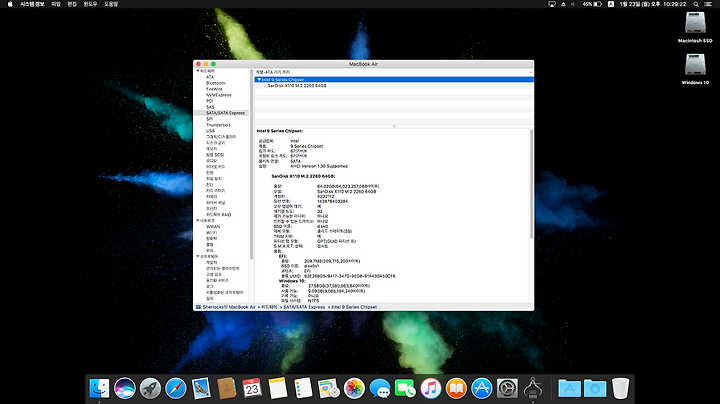Select SanDisk X110 M.2 2260 64GB row
This screenshot has width=720, height=404.
(x=394, y=85)
